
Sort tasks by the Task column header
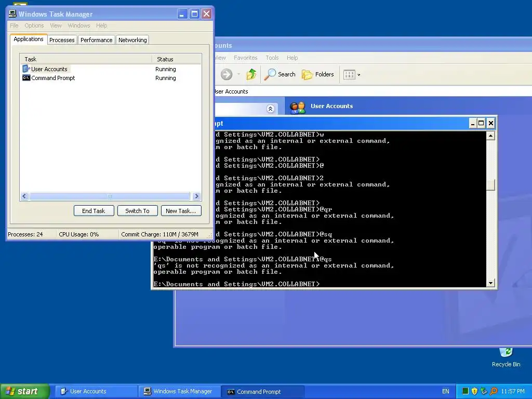[x=86, y=59]
